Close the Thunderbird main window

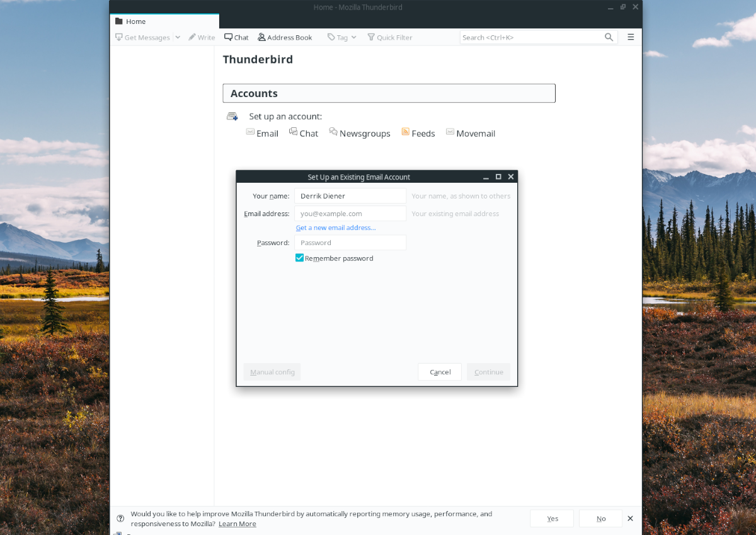tap(635, 7)
